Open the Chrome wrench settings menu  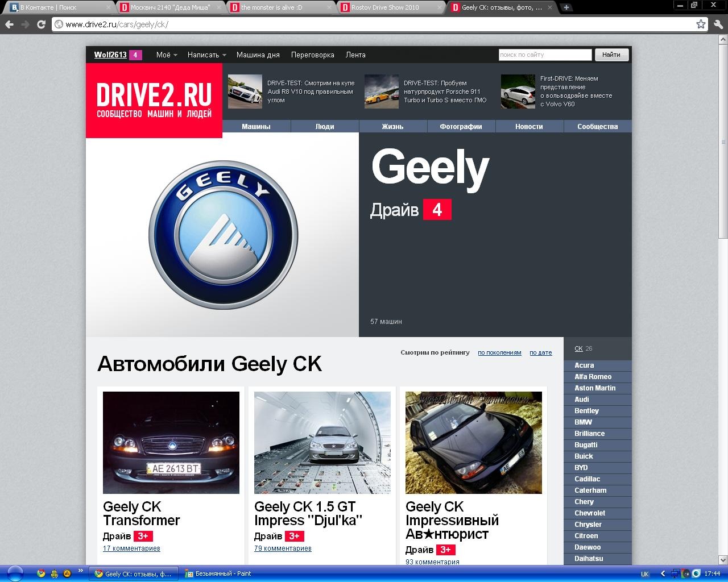(718, 24)
